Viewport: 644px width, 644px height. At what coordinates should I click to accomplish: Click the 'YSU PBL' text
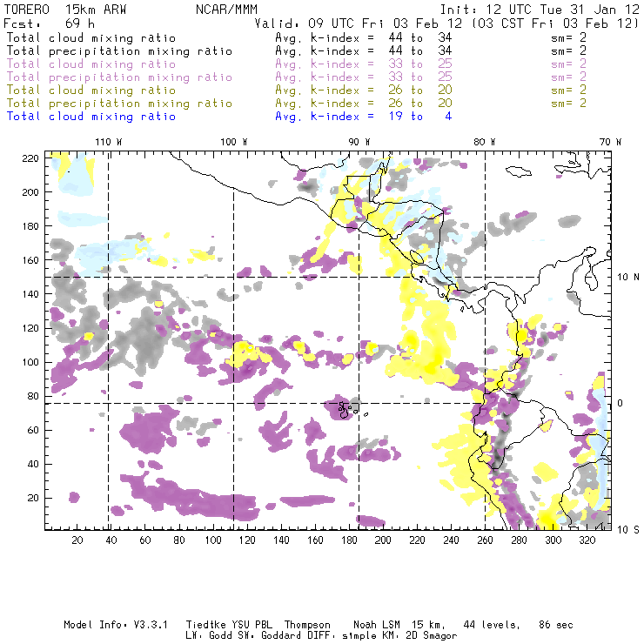pyautogui.click(x=252, y=625)
